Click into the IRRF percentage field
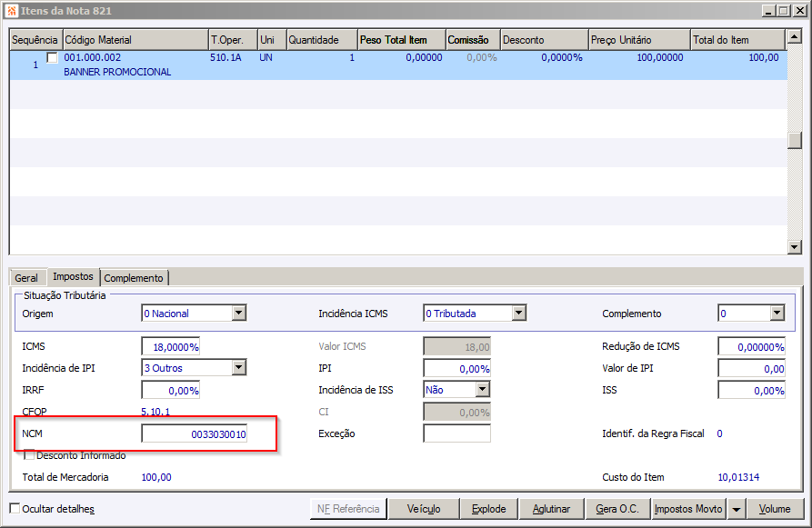 [x=171, y=390]
